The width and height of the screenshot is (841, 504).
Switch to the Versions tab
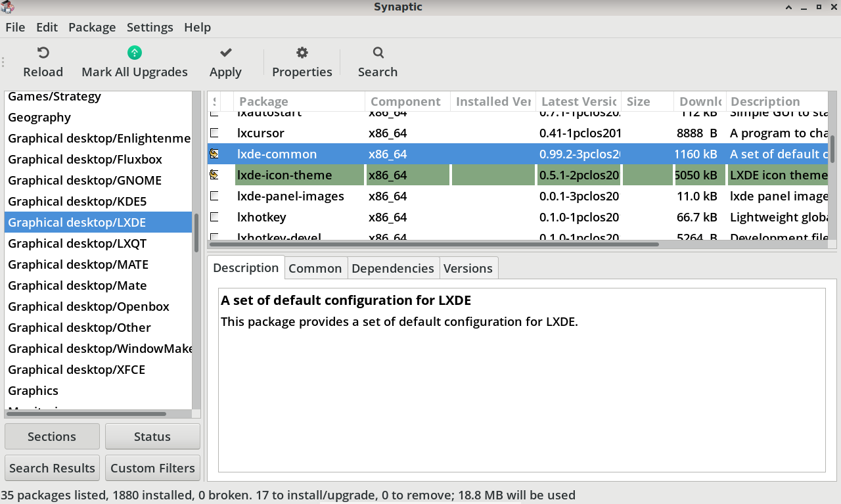tap(468, 268)
